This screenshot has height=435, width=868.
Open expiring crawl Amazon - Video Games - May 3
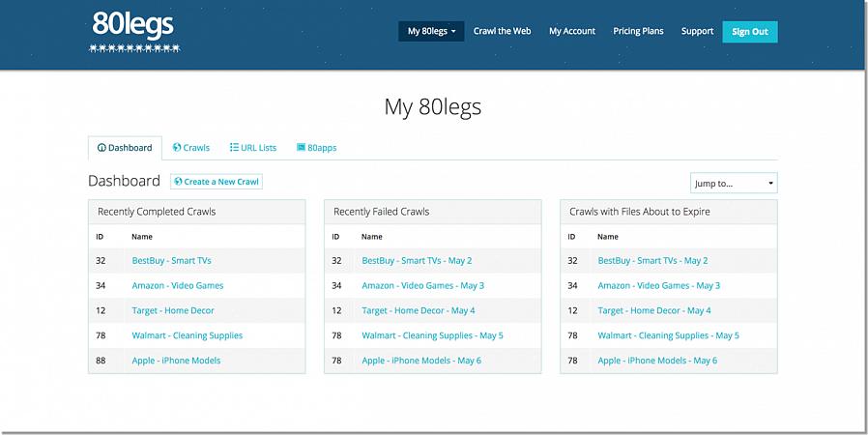(x=659, y=285)
